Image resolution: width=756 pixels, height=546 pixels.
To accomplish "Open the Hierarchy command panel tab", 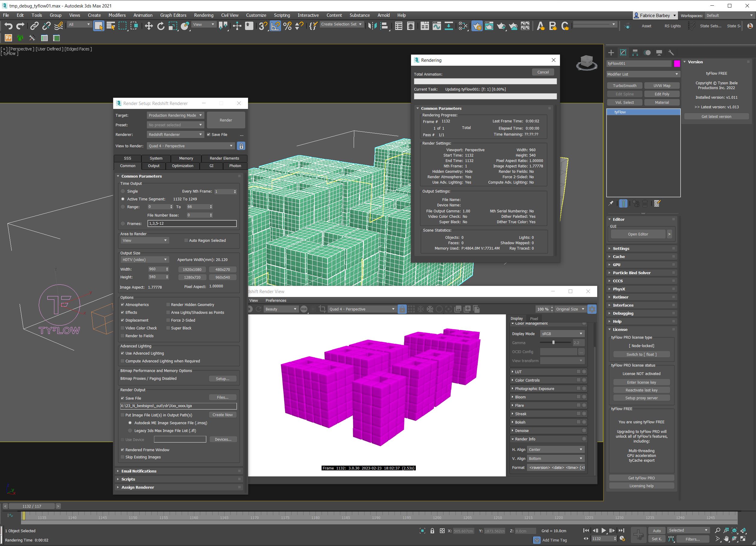I will [635, 52].
